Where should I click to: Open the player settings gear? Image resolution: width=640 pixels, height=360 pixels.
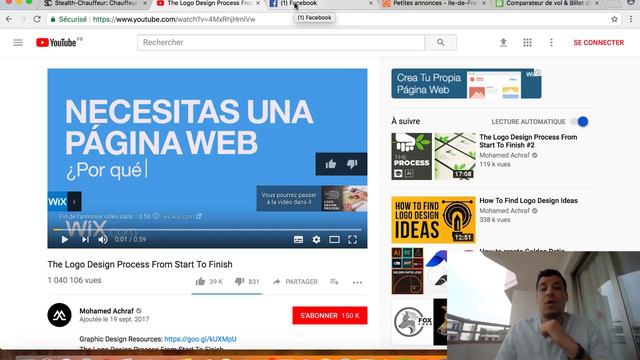tap(316, 240)
